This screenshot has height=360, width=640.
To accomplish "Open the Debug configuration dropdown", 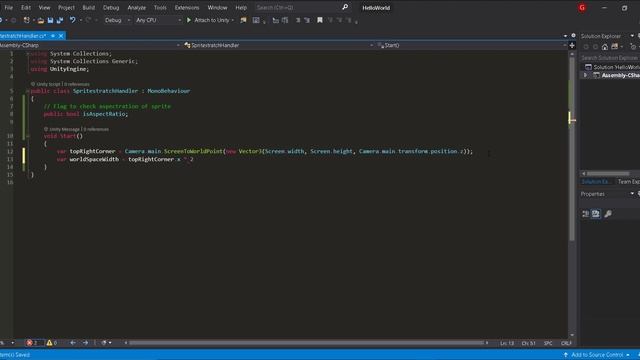I will click(117, 20).
